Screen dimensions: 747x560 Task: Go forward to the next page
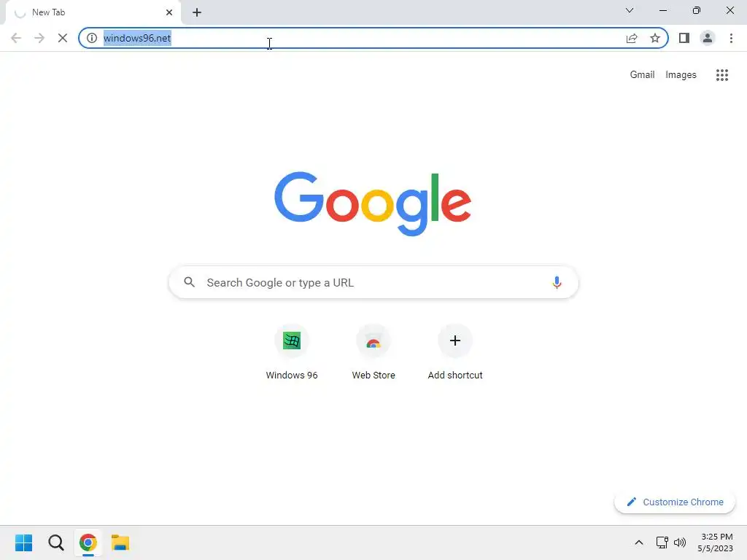[x=39, y=38]
